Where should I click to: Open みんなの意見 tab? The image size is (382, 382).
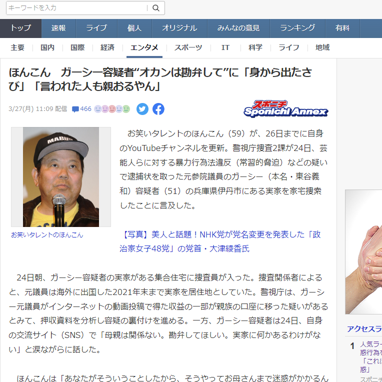point(238,28)
